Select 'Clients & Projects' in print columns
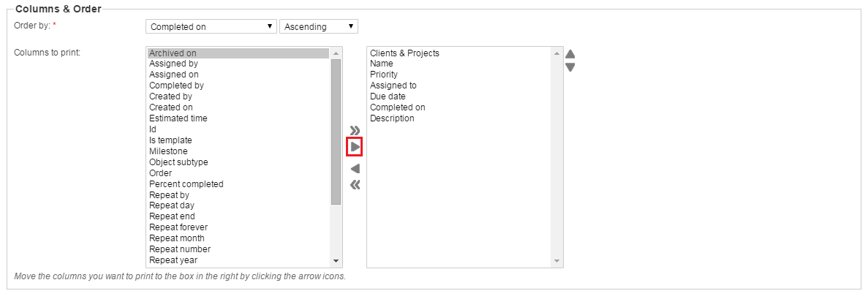 [x=404, y=53]
